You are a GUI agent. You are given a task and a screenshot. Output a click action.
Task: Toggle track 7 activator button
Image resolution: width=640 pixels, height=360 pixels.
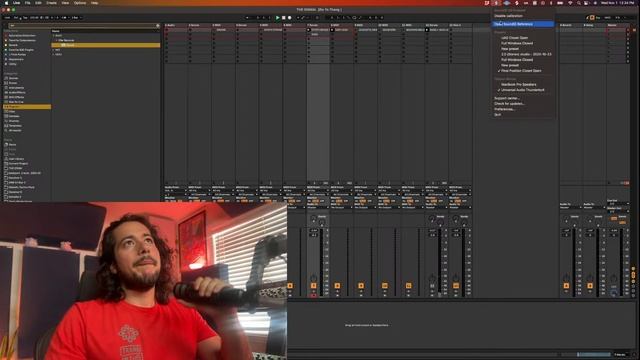point(313,286)
